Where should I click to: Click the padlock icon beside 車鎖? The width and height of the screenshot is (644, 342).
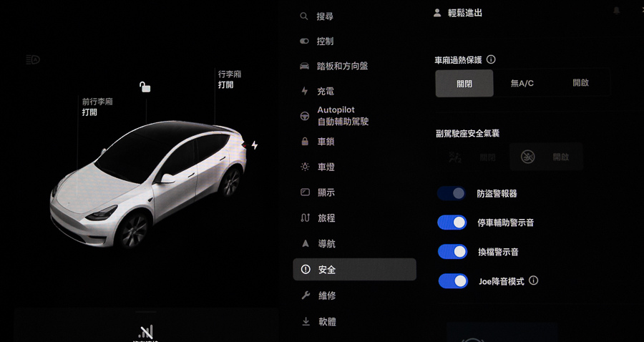click(305, 142)
